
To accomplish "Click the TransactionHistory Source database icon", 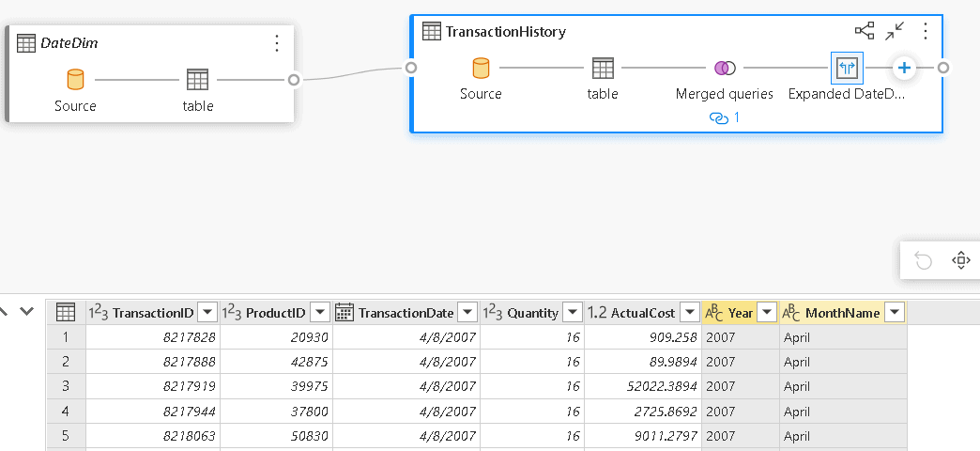I will click(x=481, y=68).
